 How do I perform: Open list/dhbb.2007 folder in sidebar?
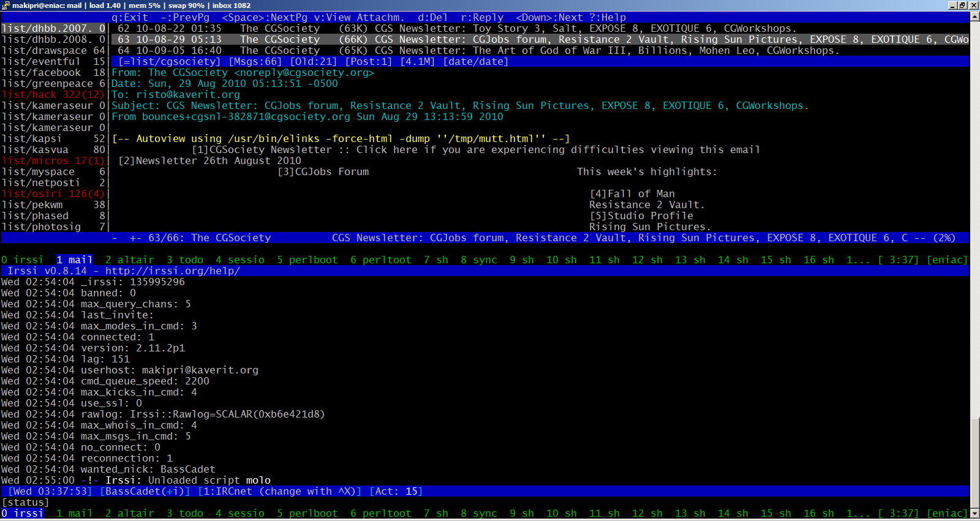pos(53,28)
